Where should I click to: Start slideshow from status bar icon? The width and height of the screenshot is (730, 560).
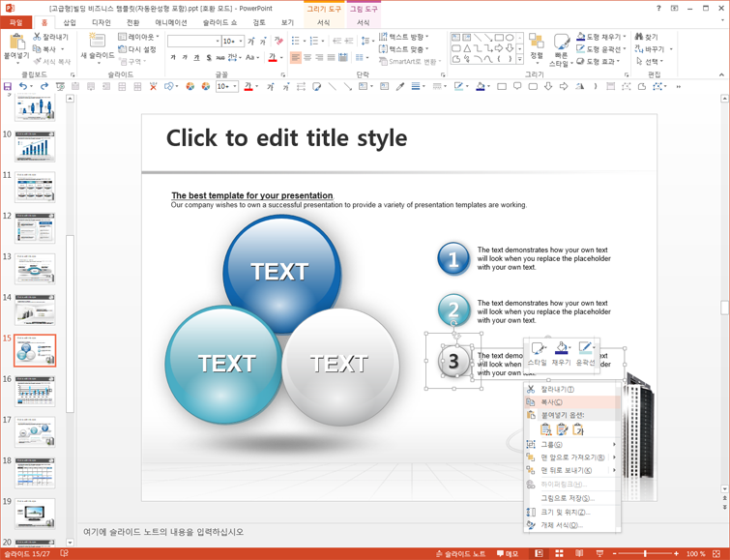tap(599, 553)
